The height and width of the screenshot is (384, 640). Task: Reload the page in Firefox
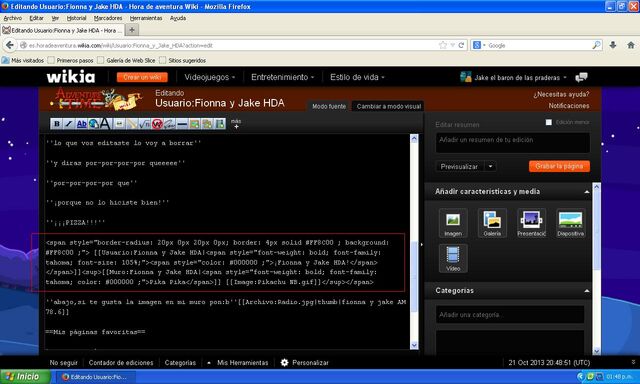click(461, 45)
